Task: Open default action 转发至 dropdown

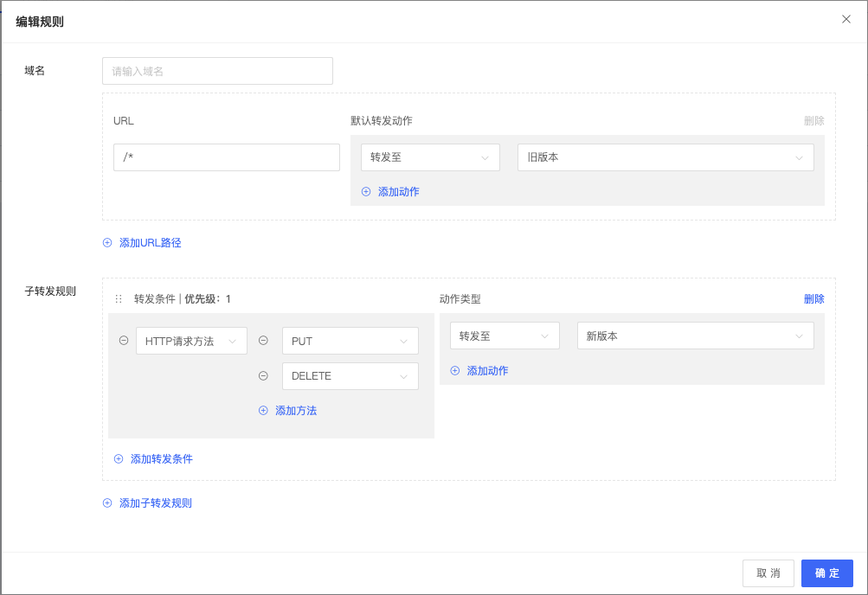Action: (430, 157)
